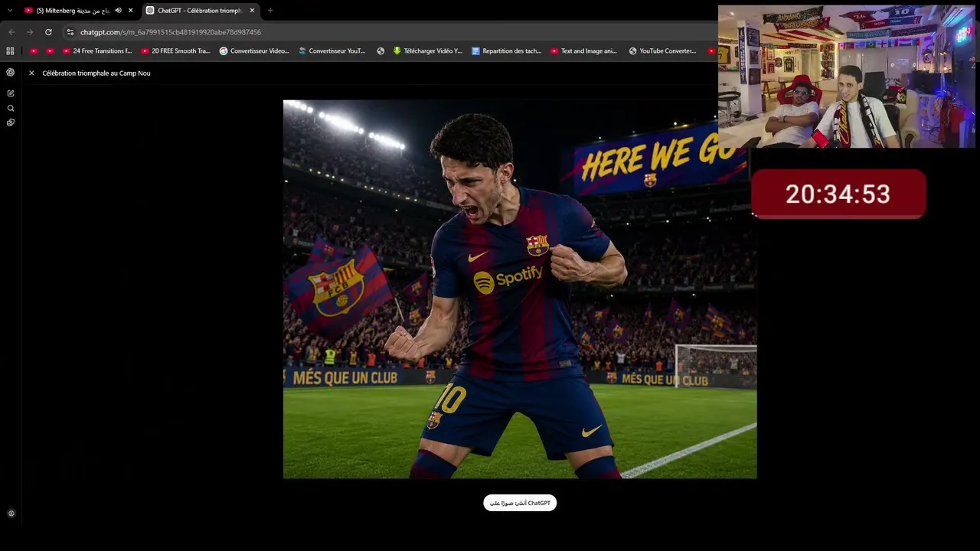Close the ChatGPT browser tab
This screenshot has height=551, width=980.
(252, 11)
